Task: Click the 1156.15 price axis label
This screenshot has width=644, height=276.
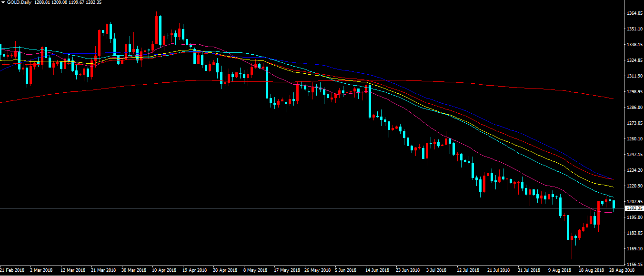Action: 636,264
